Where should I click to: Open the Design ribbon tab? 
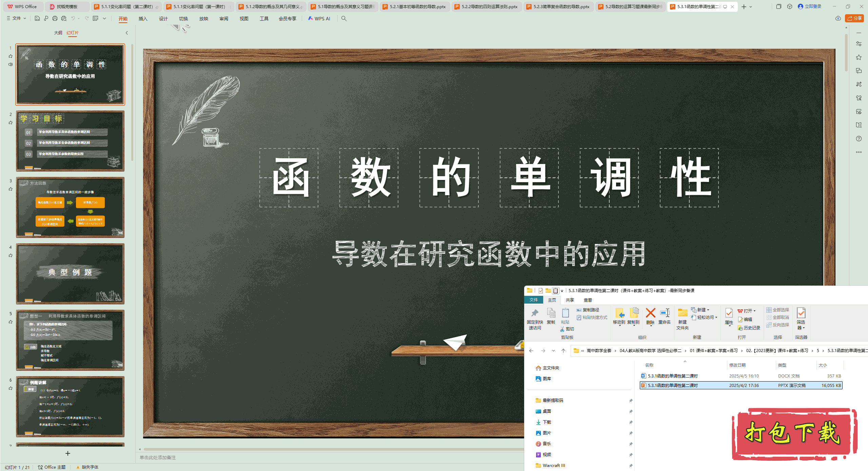tap(163, 19)
